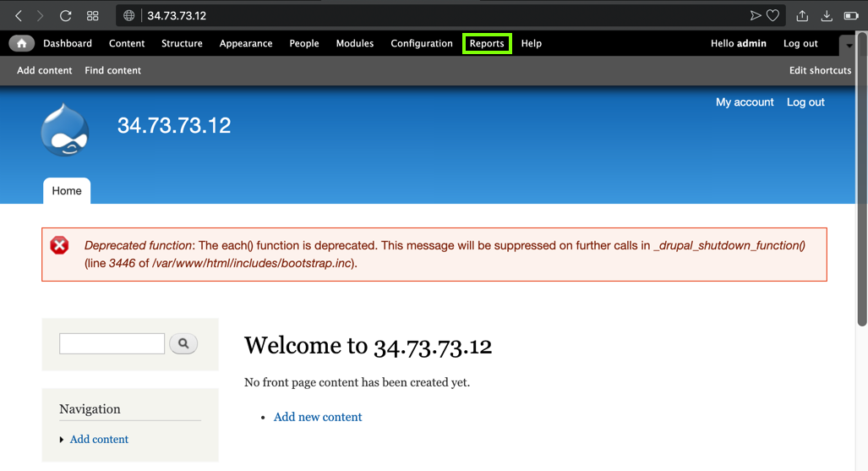Open the Structure admin menu
This screenshot has height=471, width=868.
click(x=182, y=43)
